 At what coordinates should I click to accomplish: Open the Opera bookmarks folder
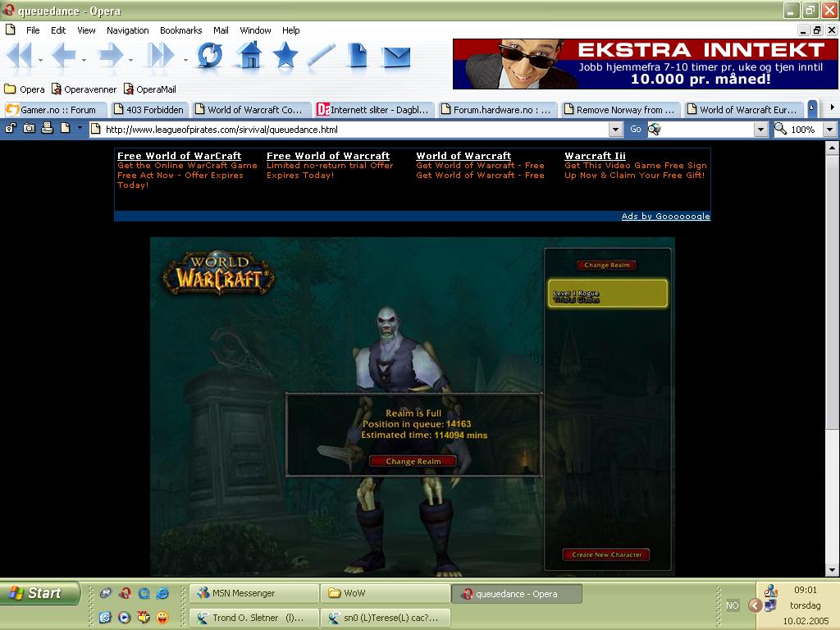click(25, 89)
